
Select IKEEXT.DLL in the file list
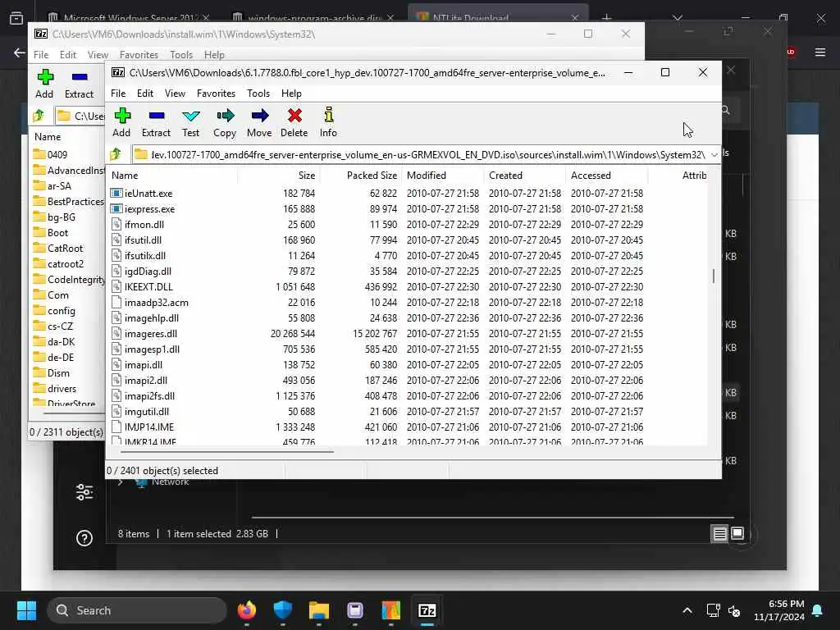point(148,286)
